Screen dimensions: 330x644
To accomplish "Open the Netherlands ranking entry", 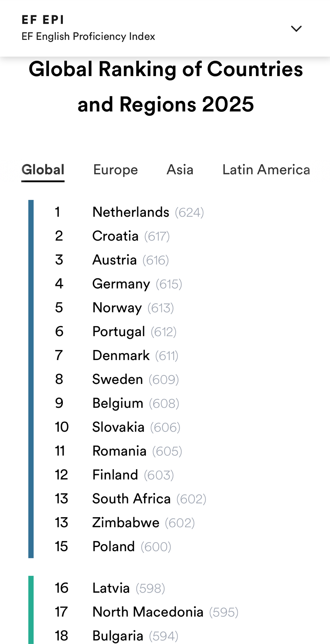I will coord(131,212).
